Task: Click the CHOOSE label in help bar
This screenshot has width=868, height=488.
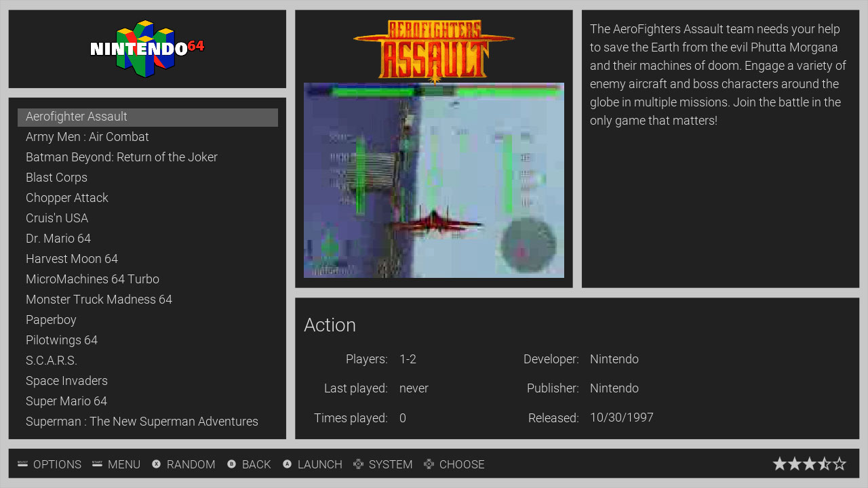Action: pos(462,464)
